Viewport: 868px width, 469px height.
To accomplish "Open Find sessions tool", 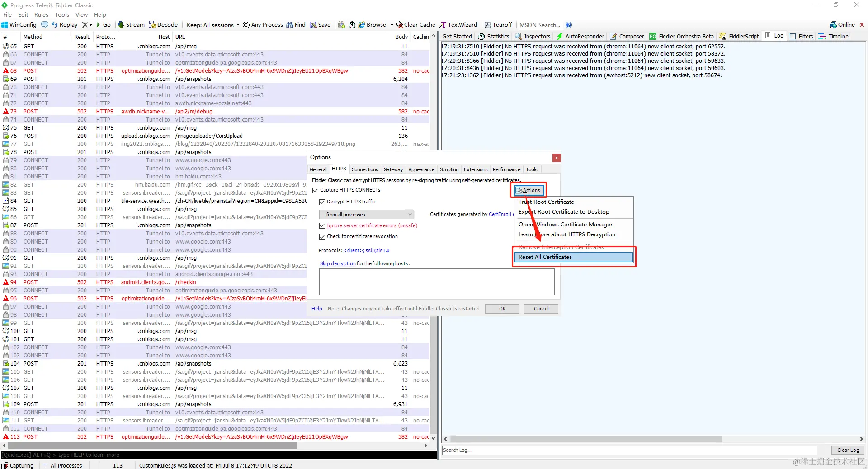I will tap(296, 25).
